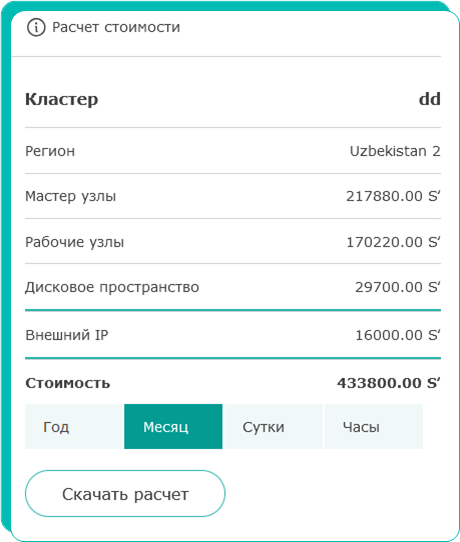460x542 pixels.
Task: Click the Внешний IP label
Action: pos(67,335)
